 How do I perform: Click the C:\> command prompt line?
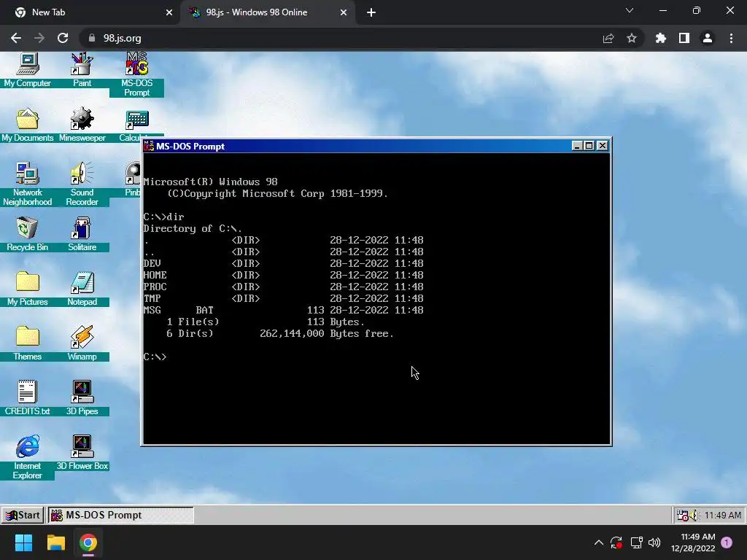[155, 357]
